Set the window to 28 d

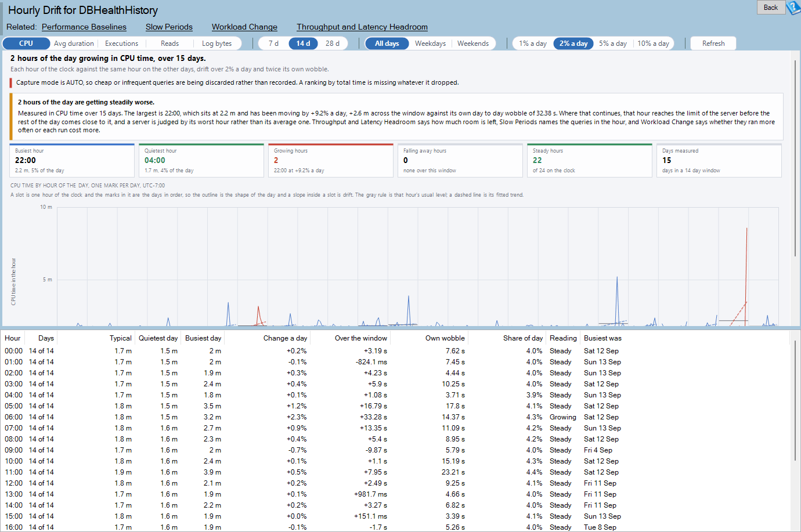[333, 44]
